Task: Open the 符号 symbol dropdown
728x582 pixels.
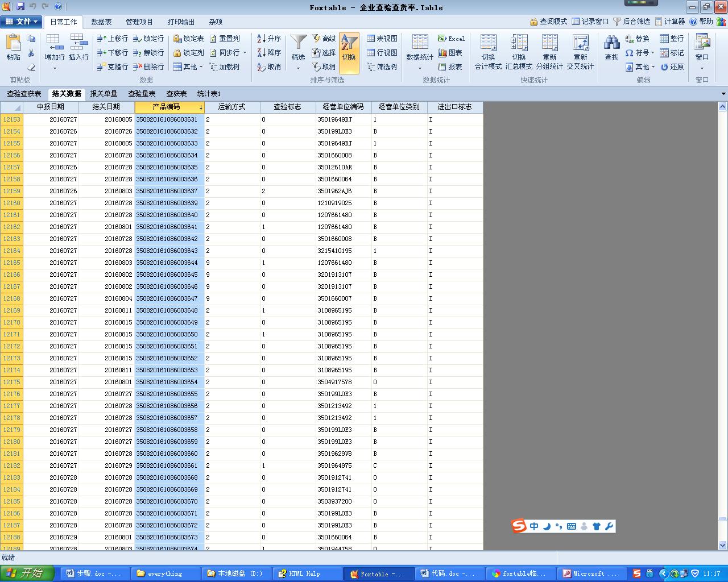Action: tap(639, 53)
